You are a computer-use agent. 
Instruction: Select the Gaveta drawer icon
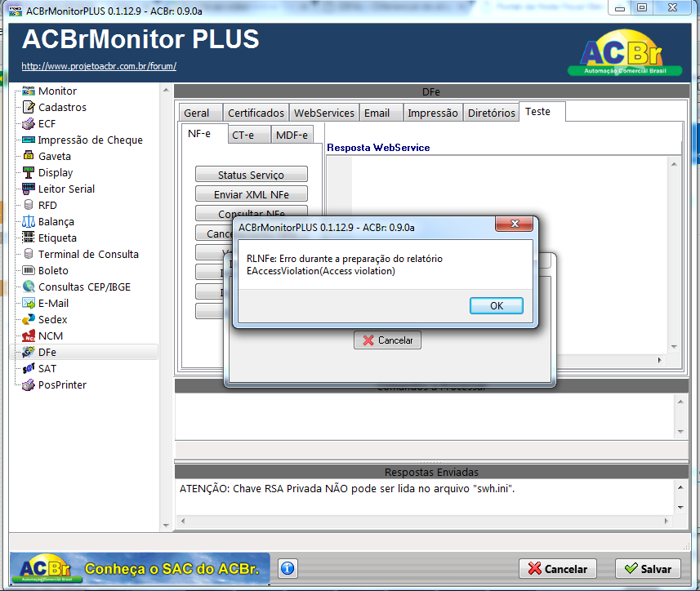(x=29, y=156)
